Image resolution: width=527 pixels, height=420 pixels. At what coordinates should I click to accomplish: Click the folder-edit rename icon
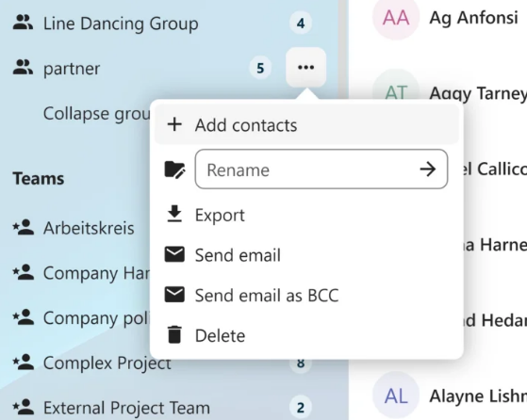click(174, 170)
